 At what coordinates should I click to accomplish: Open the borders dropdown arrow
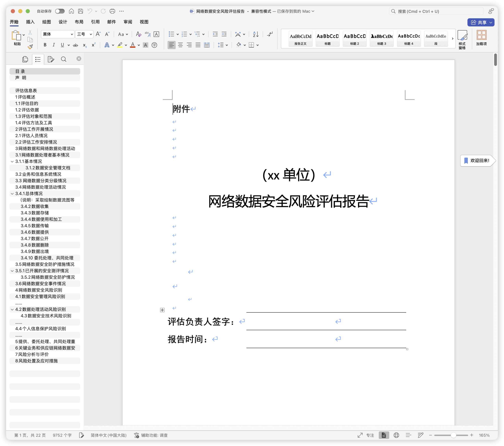[258, 45]
